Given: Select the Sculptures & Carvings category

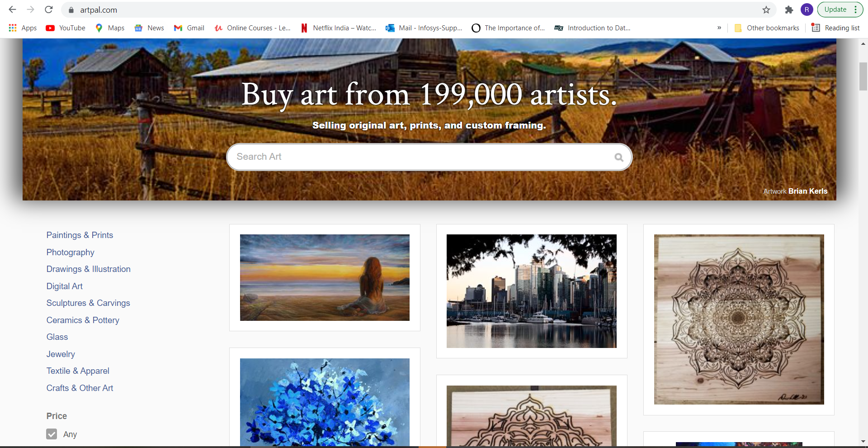Looking at the screenshot, I should [x=88, y=303].
